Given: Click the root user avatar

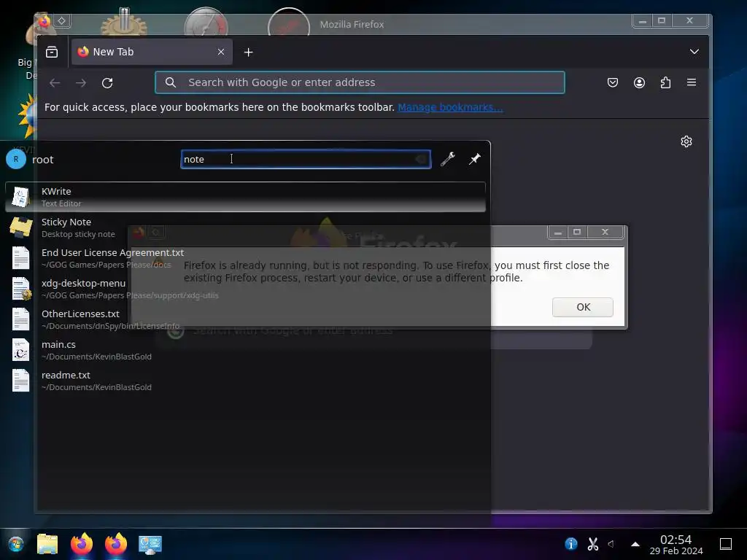Looking at the screenshot, I should click(16, 159).
